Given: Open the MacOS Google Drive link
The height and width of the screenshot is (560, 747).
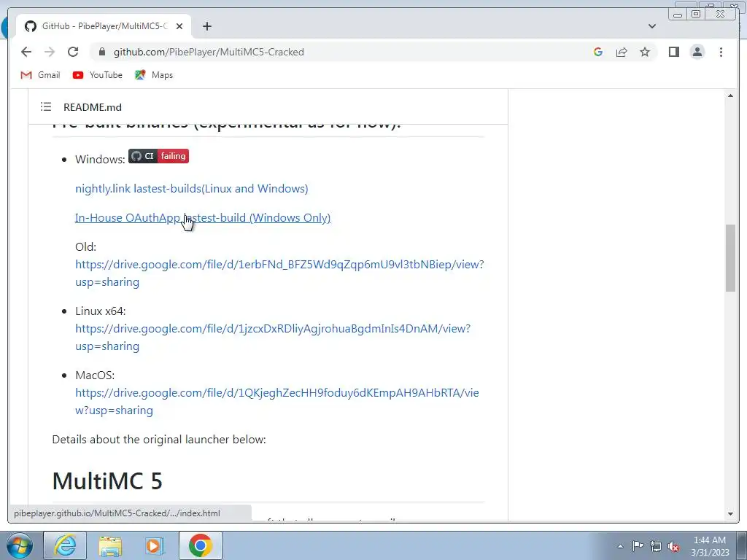Looking at the screenshot, I should 276,402.
